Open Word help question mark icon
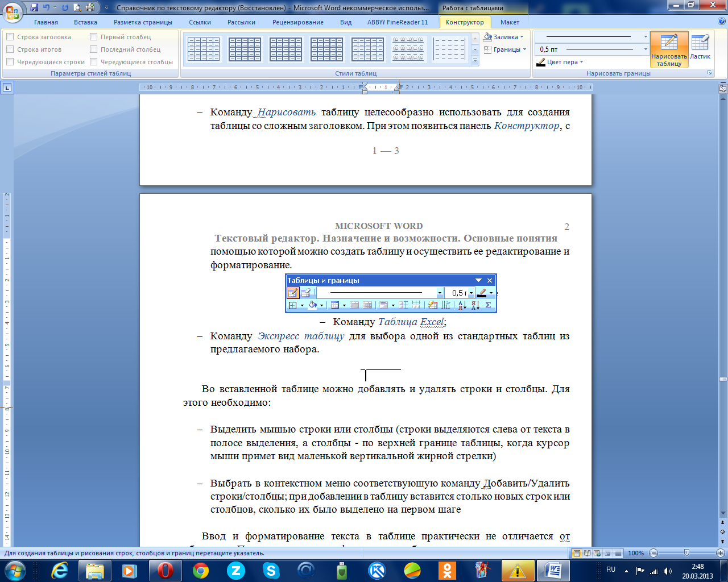The width and height of the screenshot is (728, 582). tap(722, 22)
